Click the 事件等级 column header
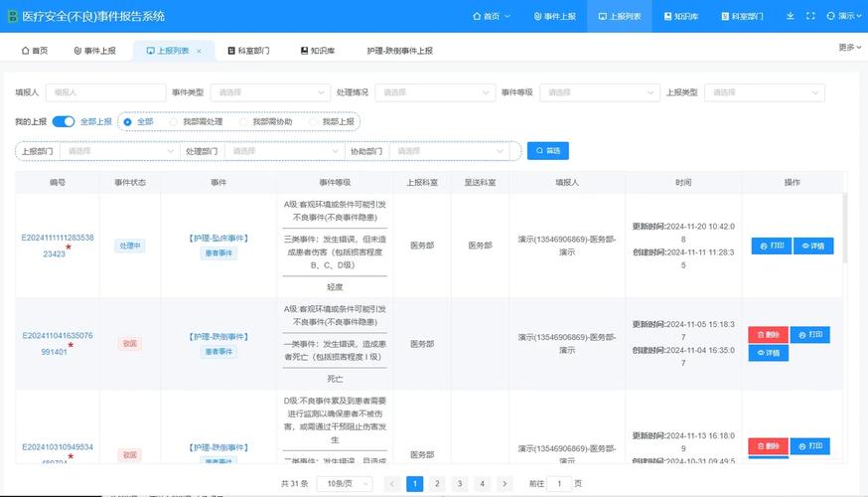 coord(335,182)
